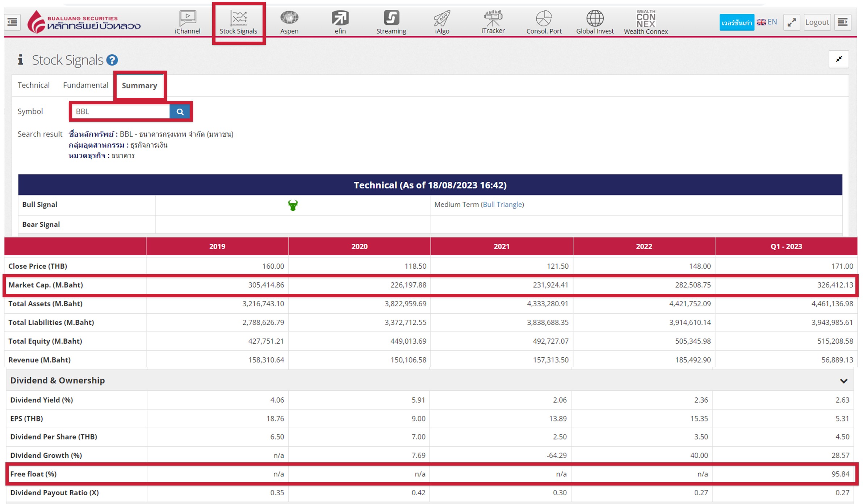This screenshot has height=504, width=863.
Task: Click the Dividend Per Share (THB) label
Action: click(x=54, y=437)
